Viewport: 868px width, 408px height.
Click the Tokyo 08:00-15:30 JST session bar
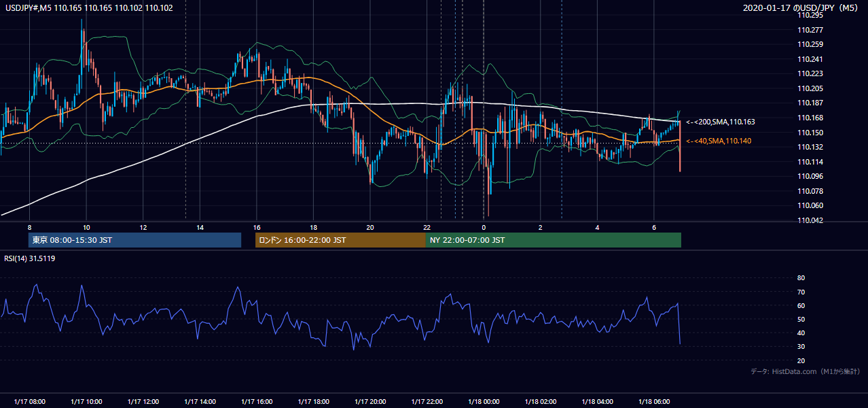pyautogui.click(x=134, y=240)
